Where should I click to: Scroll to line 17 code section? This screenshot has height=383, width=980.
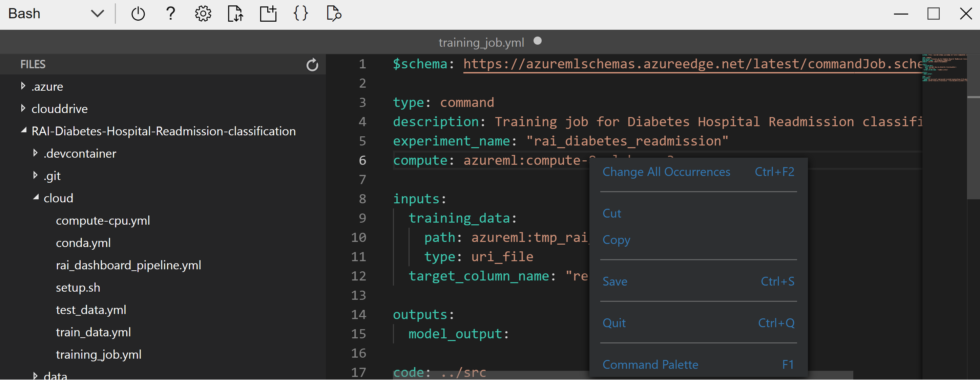pos(438,373)
